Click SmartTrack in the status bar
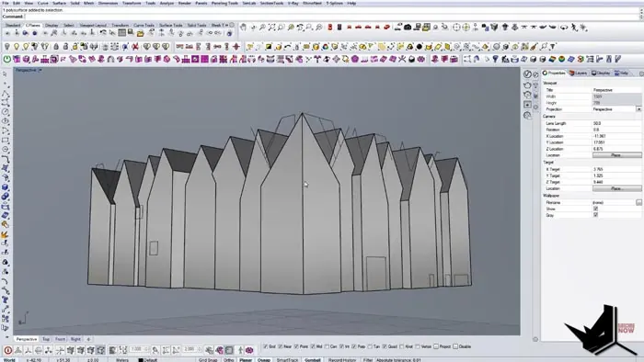This screenshot has height=362, width=644. [287, 360]
